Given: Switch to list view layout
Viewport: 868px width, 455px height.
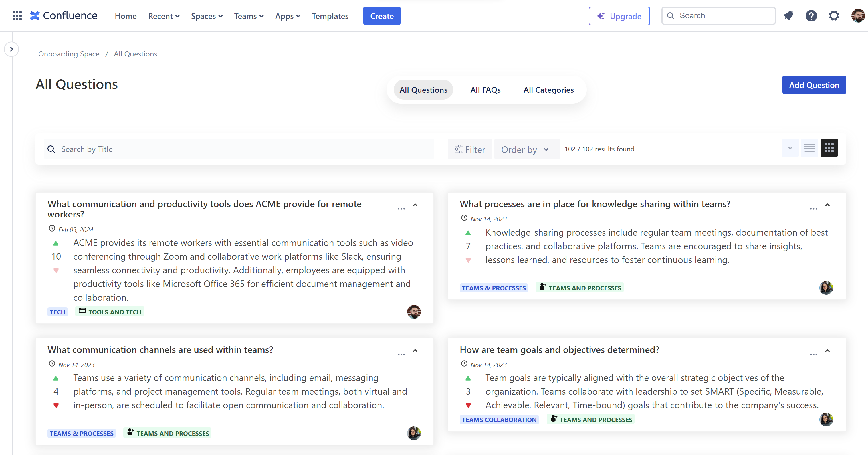Looking at the screenshot, I should [x=809, y=148].
